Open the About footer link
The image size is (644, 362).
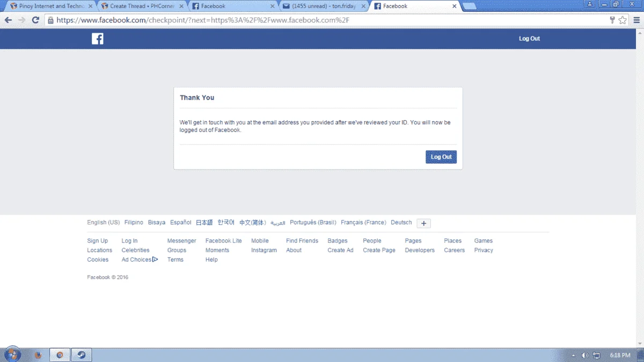point(294,250)
